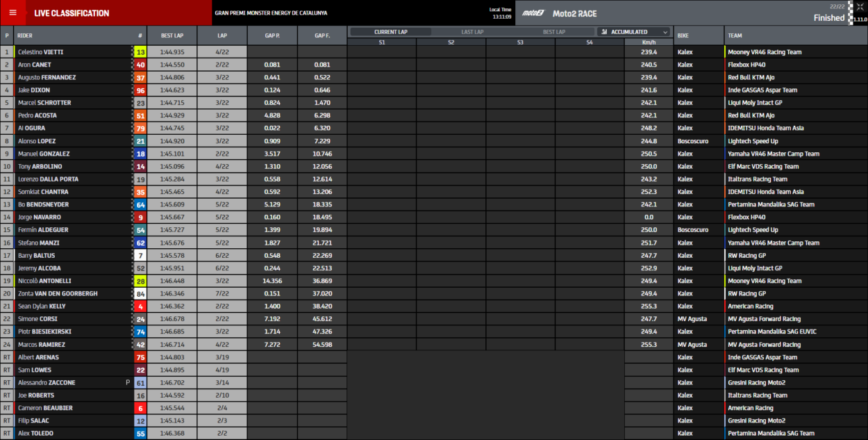Viewport: 868px width, 440px height.
Task: Click the Local Time 13:11:09 display
Action: (500, 13)
